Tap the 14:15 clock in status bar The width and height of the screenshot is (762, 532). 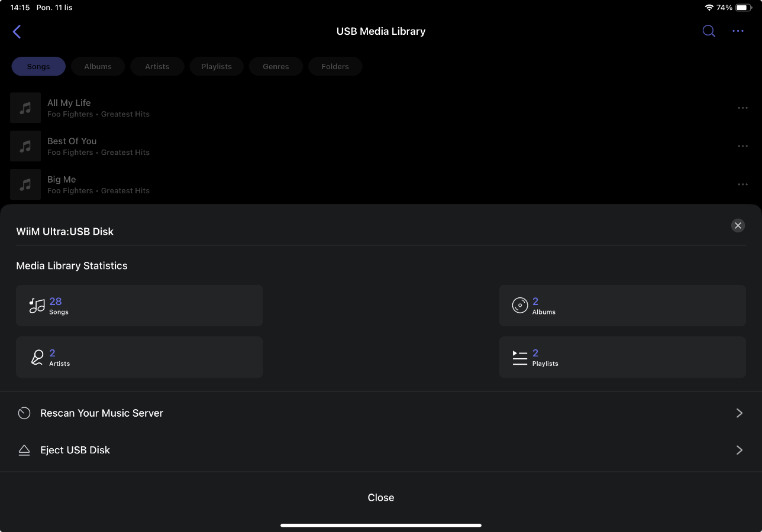20,8
